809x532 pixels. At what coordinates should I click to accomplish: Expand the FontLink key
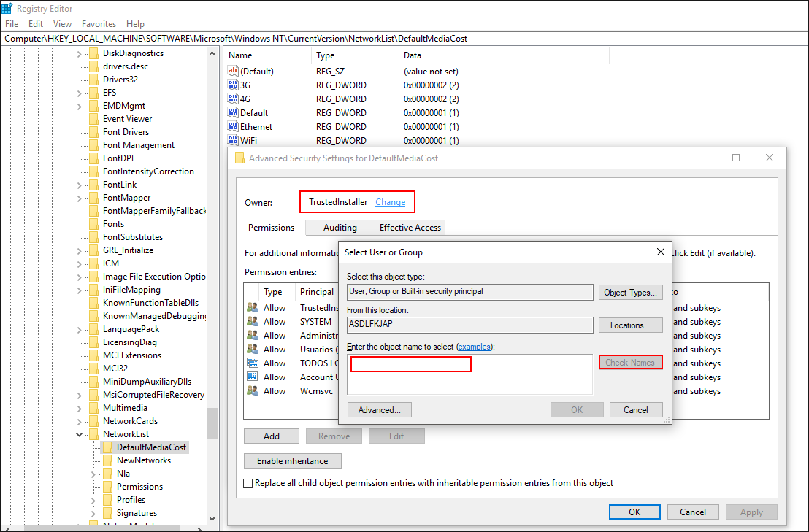[79, 185]
